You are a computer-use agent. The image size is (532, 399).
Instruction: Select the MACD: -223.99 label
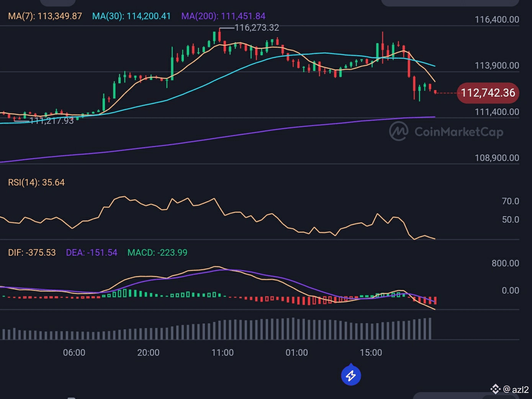coord(157,253)
